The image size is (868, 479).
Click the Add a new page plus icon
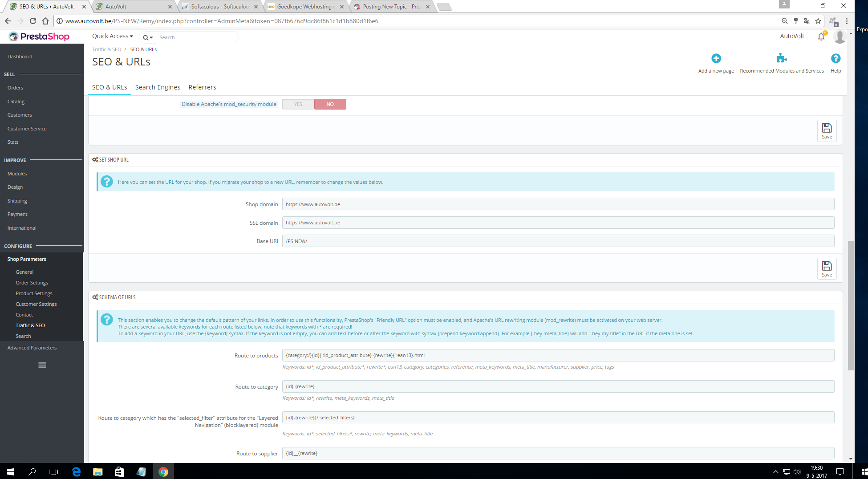[716, 58]
